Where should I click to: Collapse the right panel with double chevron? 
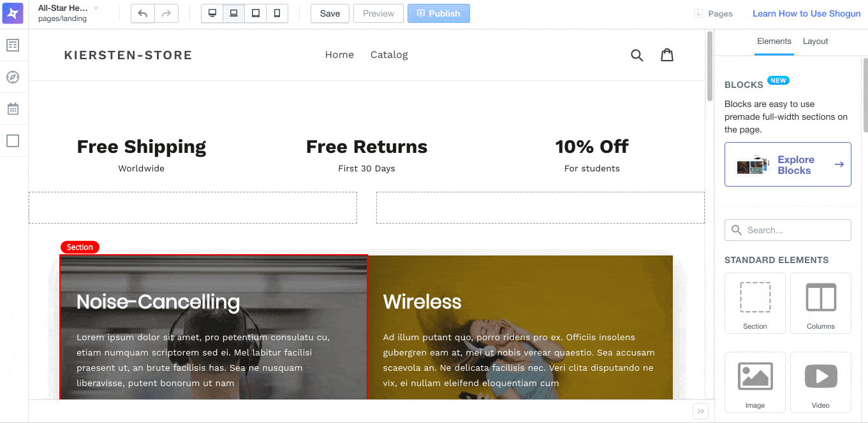click(701, 412)
